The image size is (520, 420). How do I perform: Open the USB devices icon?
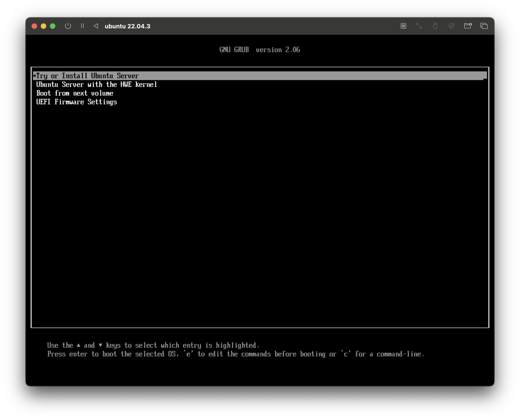coord(435,26)
